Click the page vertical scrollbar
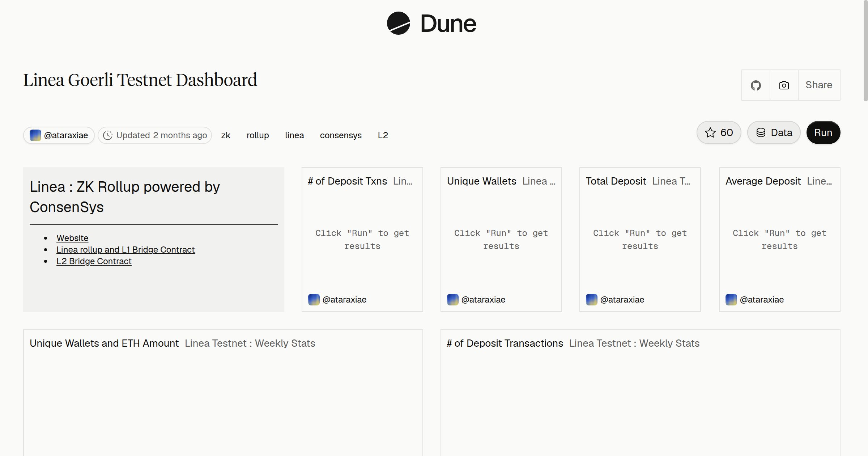 pyautogui.click(x=865, y=51)
